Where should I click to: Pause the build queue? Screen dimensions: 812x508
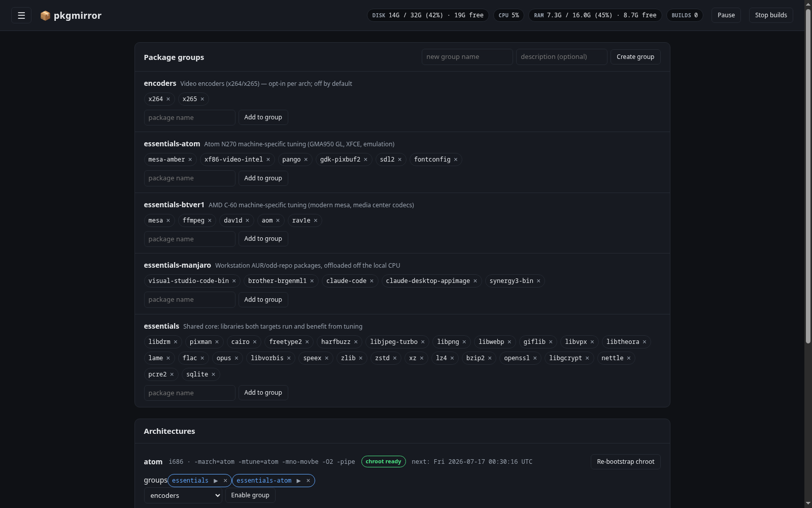point(726,15)
